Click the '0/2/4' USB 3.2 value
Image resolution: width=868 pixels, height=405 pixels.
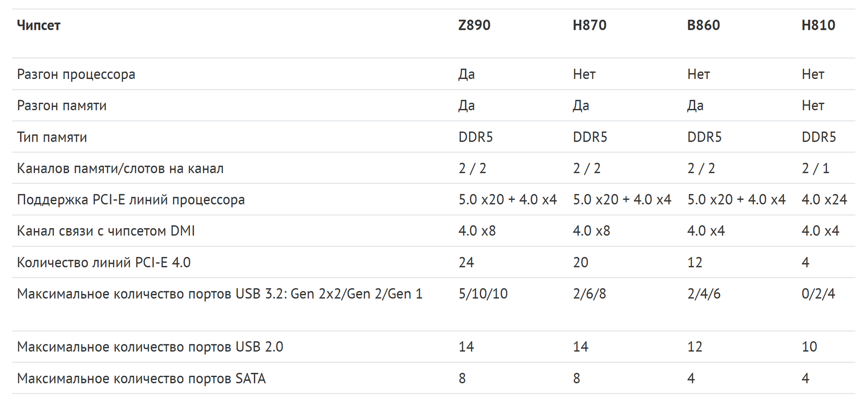[x=818, y=293]
